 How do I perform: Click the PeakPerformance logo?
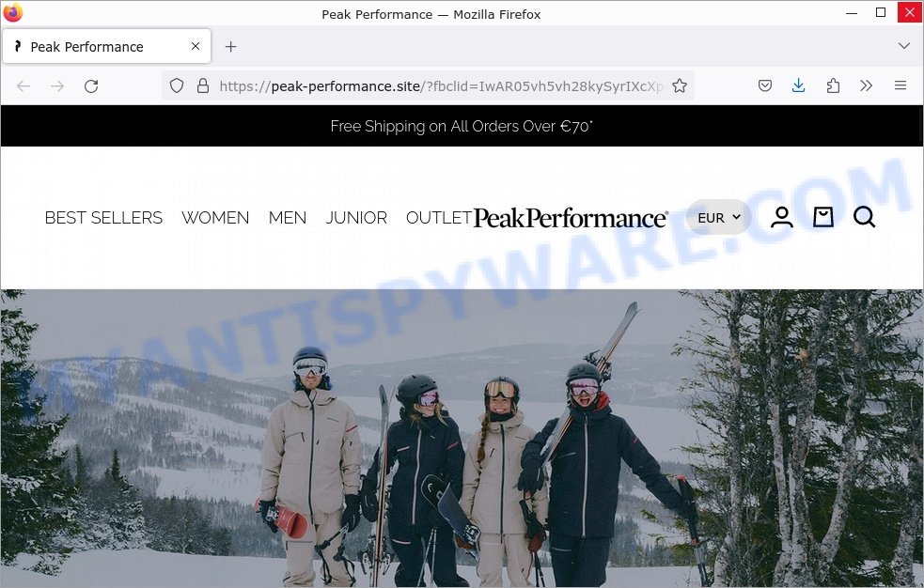[x=571, y=218]
